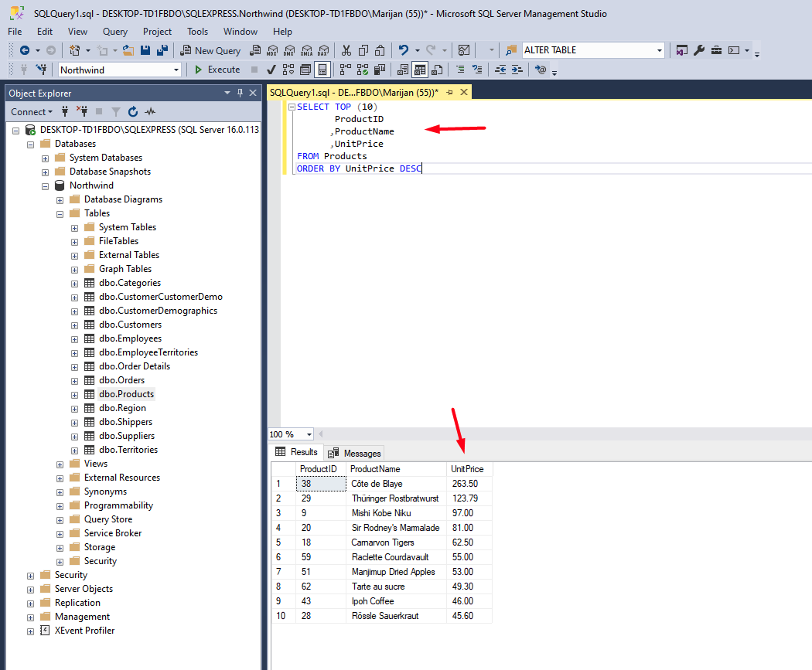Click the Undo arrow icon
The height and width of the screenshot is (670, 812).
(x=404, y=50)
